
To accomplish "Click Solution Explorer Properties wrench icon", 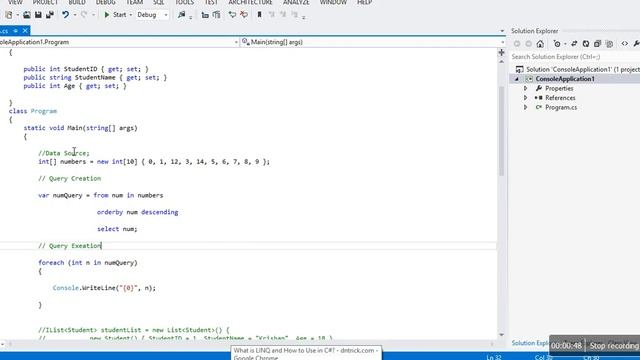I will (x=636, y=44).
